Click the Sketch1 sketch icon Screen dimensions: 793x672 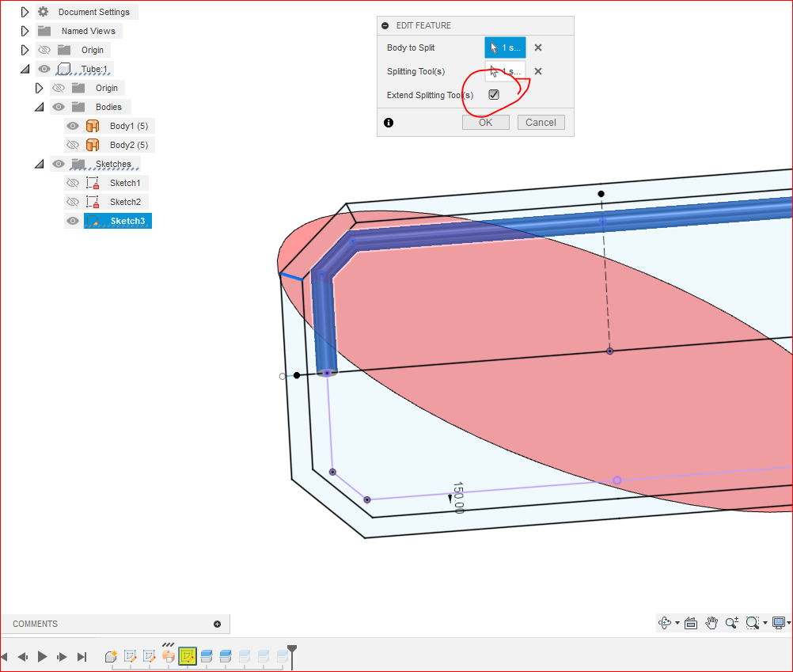93,183
